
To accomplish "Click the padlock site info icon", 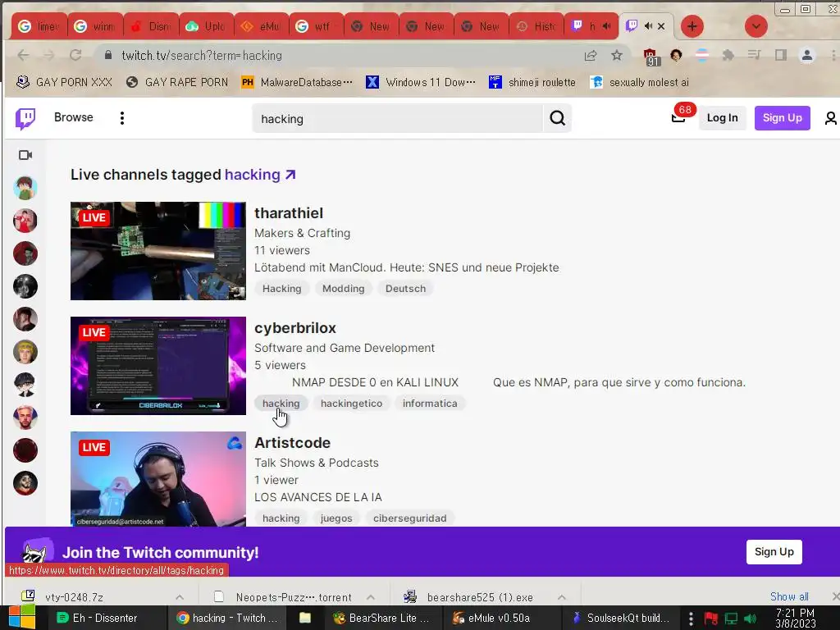I will coord(108,55).
